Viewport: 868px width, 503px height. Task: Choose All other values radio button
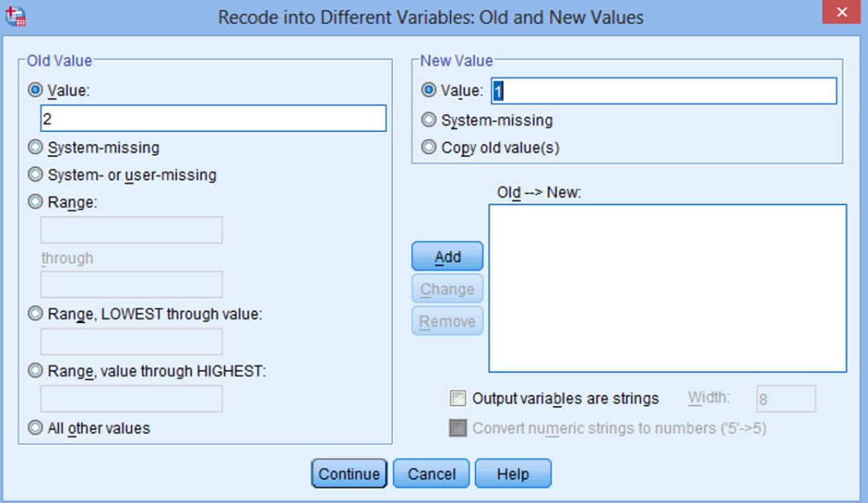click(35, 427)
